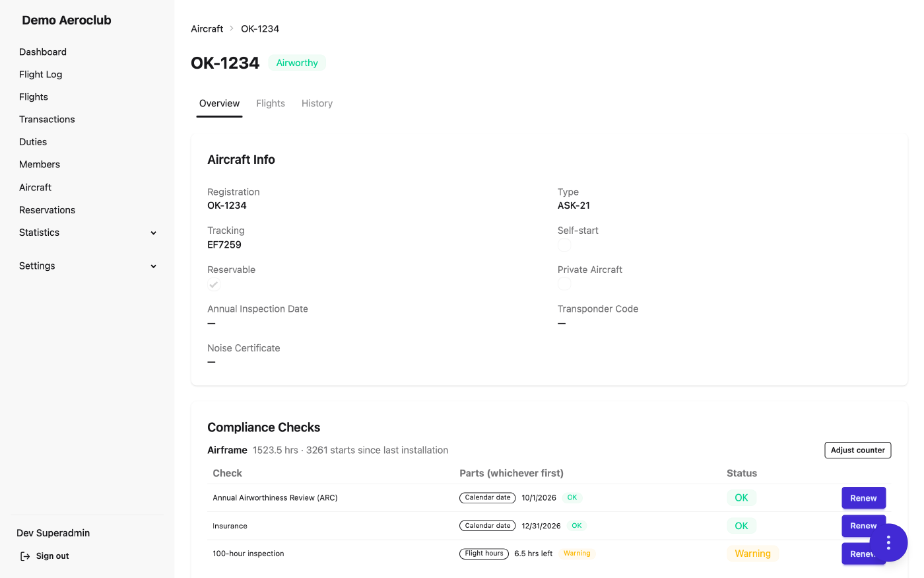The height and width of the screenshot is (578, 924).
Task: Click the sign out arrow icon
Action: [25, 556]
